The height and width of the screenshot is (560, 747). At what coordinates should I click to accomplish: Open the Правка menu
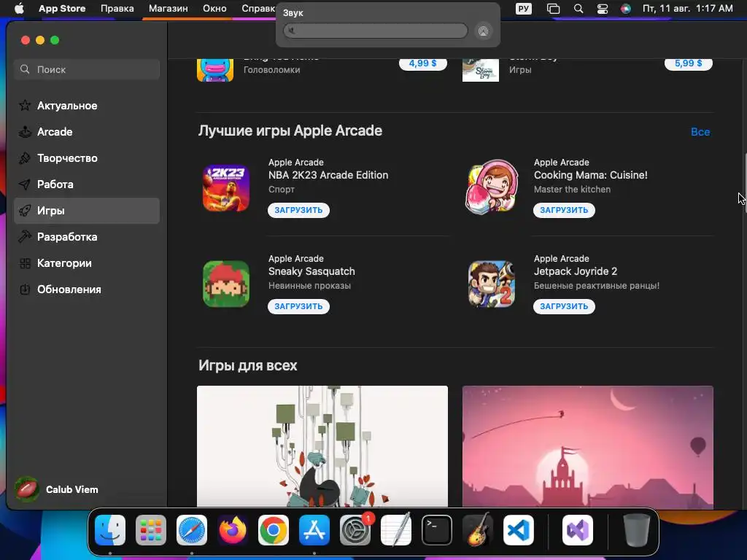click(117, 9)
